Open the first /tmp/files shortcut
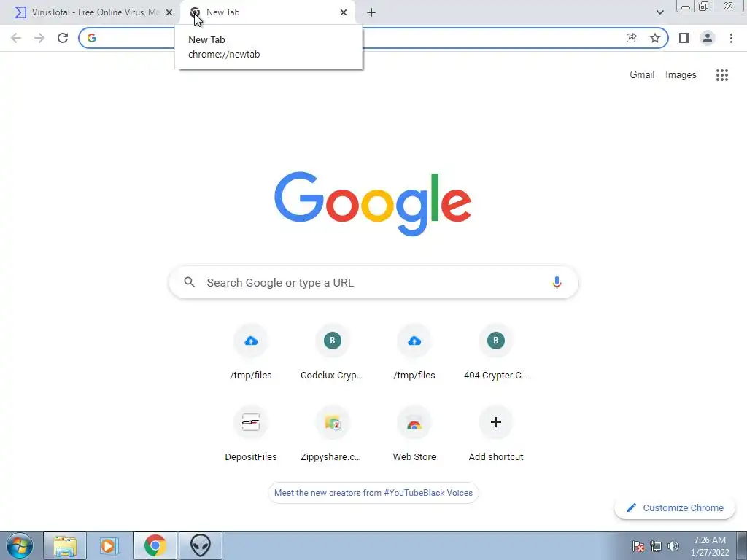Image resolution: width=747 pixels, height=560 pixels. pos(251,353)
